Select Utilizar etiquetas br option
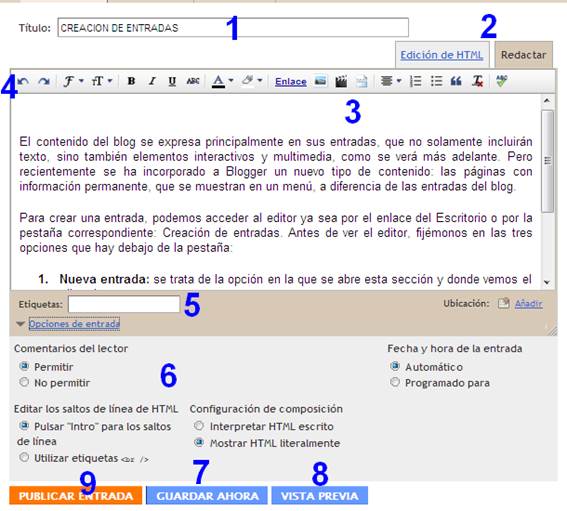The image size is (567, 511). tap(24, 457)
